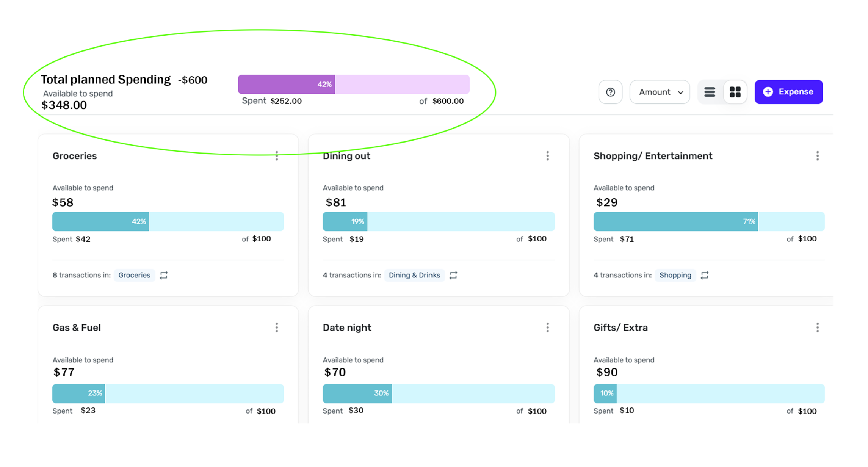This screenshot has width=868, height=467.
Task: Click repeat icon beside Dining & Drinks tag
Action: pyautogui.click(x=453, y=275)
